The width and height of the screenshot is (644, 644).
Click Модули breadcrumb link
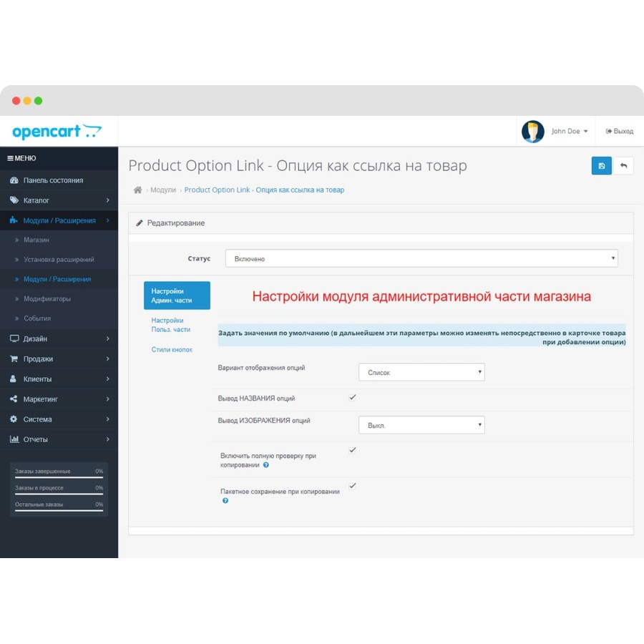(163, 190)
